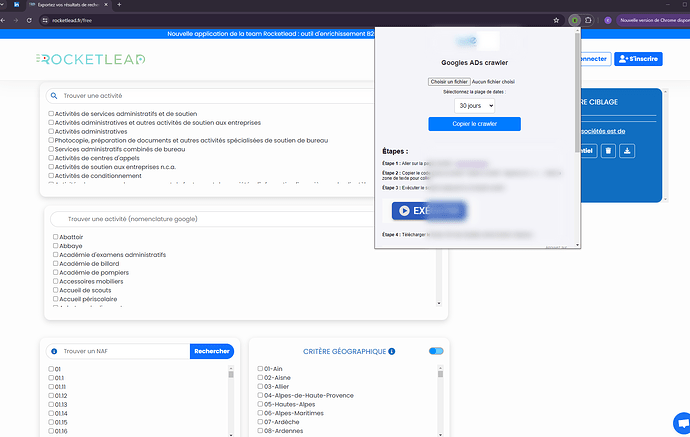Click the sociétés est de link
The height and width of the screenshot is (437, 690).
coord(603,131)
